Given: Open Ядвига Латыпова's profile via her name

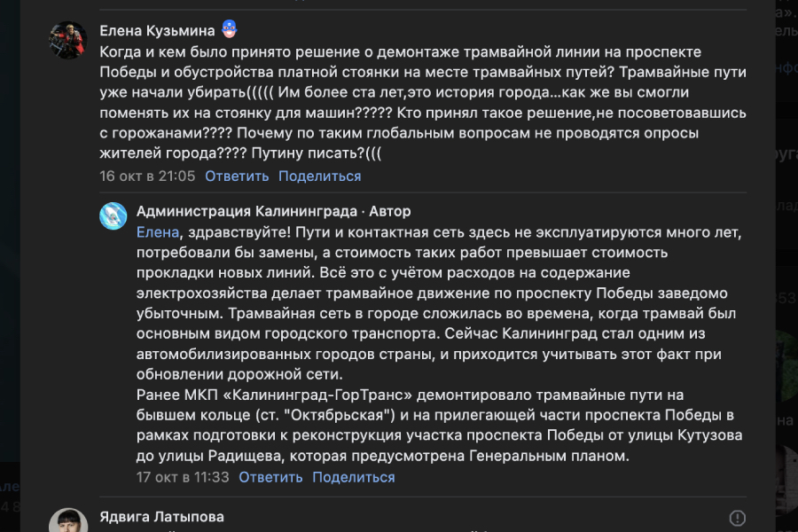Looking at the screenshot, I should pyautogui.click(x=161, y=518).
